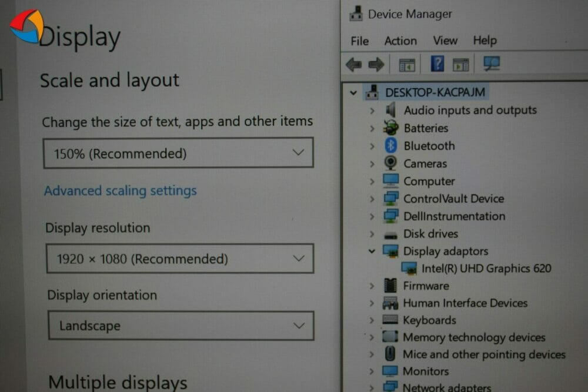Expand the Batteries node
The image size is (588, 392).
point(372,129)
